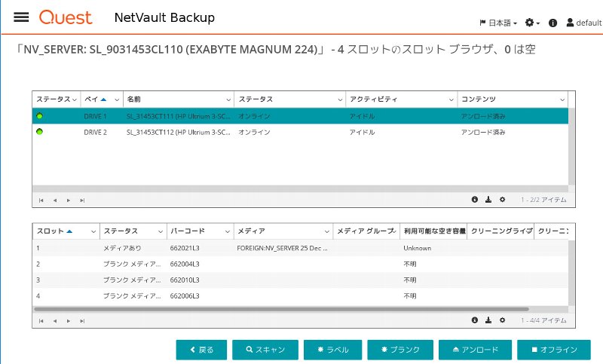Click the FOREIGN:NV_SERVER 25 Dec media cell
Viewport: 603px width, 364px height.
(x=282, y=248)
